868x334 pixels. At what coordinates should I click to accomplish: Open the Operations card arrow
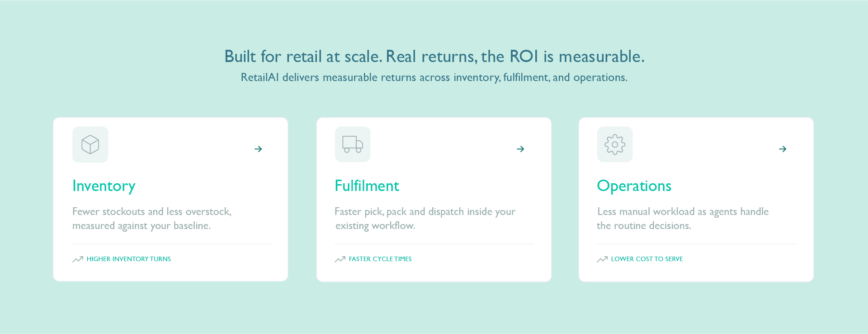783,149
